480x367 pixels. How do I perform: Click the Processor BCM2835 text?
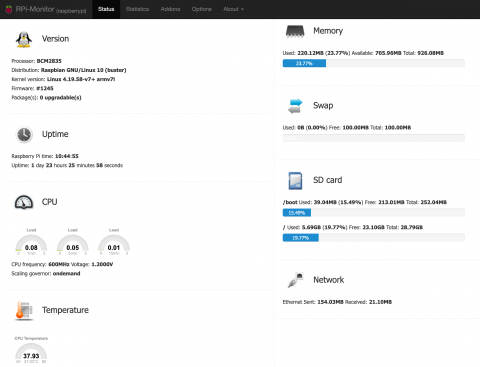[37, 61]
